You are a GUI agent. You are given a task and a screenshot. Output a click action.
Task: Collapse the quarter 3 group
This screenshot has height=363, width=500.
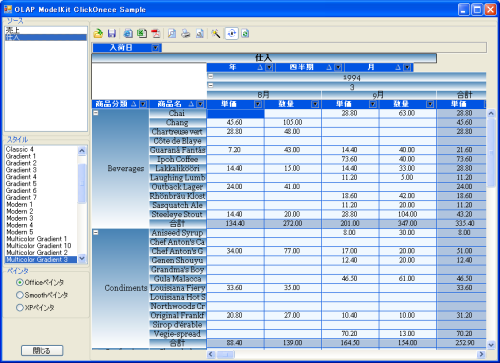(211, 85)
